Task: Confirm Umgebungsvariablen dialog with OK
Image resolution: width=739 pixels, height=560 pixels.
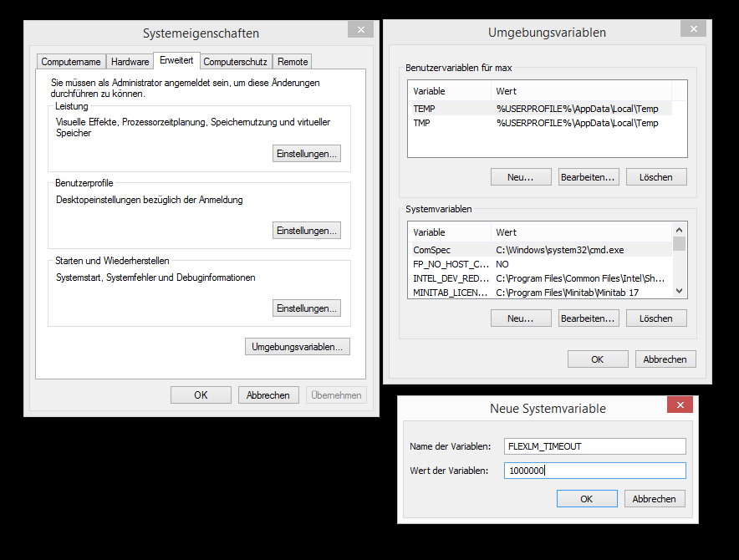Action: pyautogui.click(x=598, y=359)
